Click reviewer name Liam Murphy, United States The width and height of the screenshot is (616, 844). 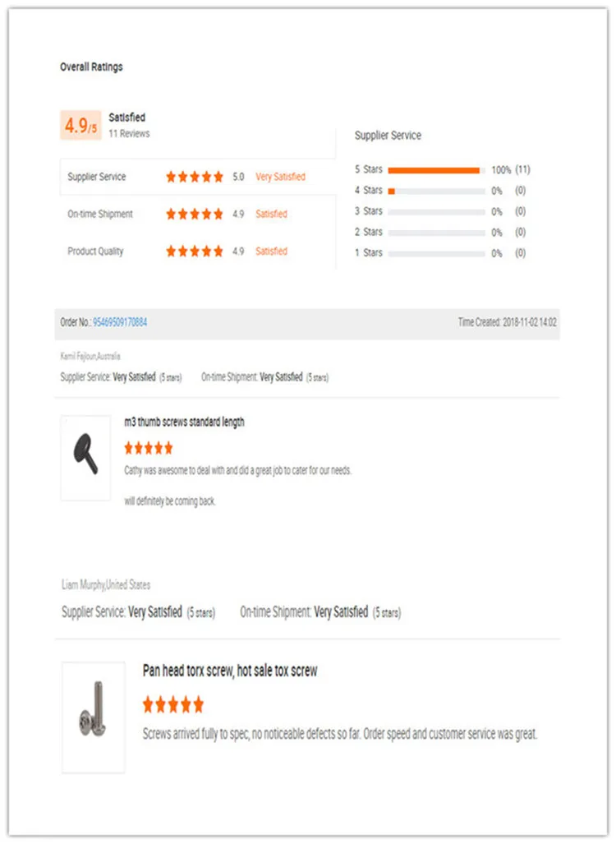[x=106, y=585]
